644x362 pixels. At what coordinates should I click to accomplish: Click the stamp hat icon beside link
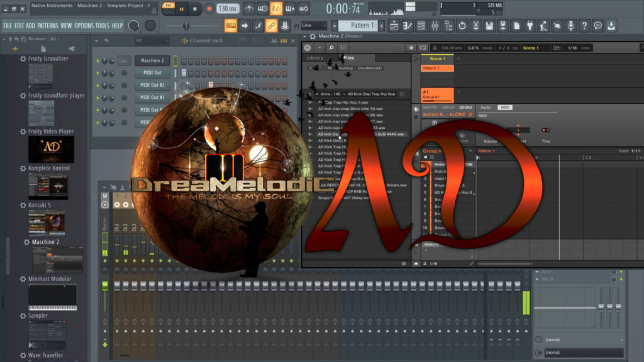click(285, 25)
